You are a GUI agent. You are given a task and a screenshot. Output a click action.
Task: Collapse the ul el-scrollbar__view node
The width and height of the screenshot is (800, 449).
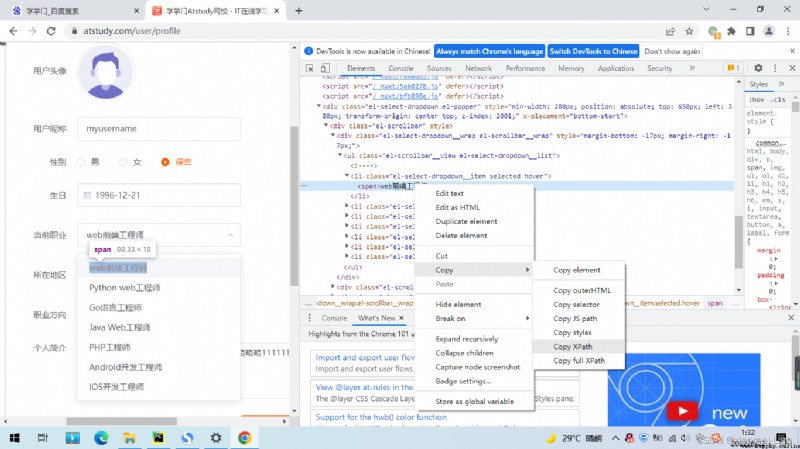click(x=340, y=155)
